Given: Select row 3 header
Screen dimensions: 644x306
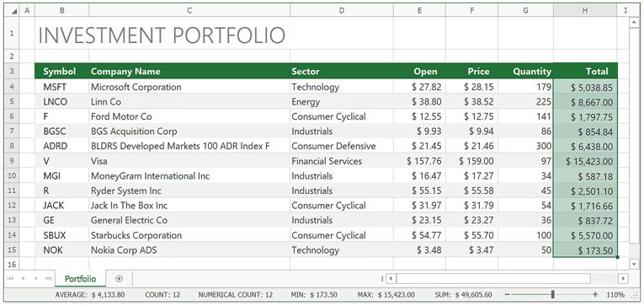Looking at the screenshot, I should 12,71.
